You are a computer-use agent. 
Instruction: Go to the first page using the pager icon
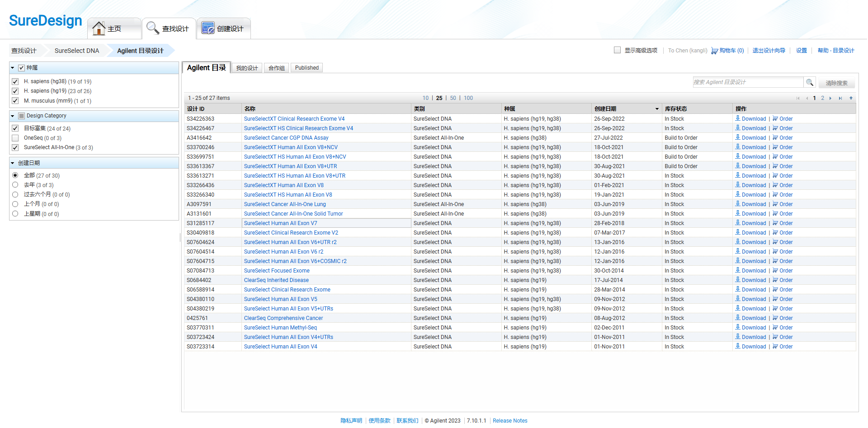click(798, 98)
